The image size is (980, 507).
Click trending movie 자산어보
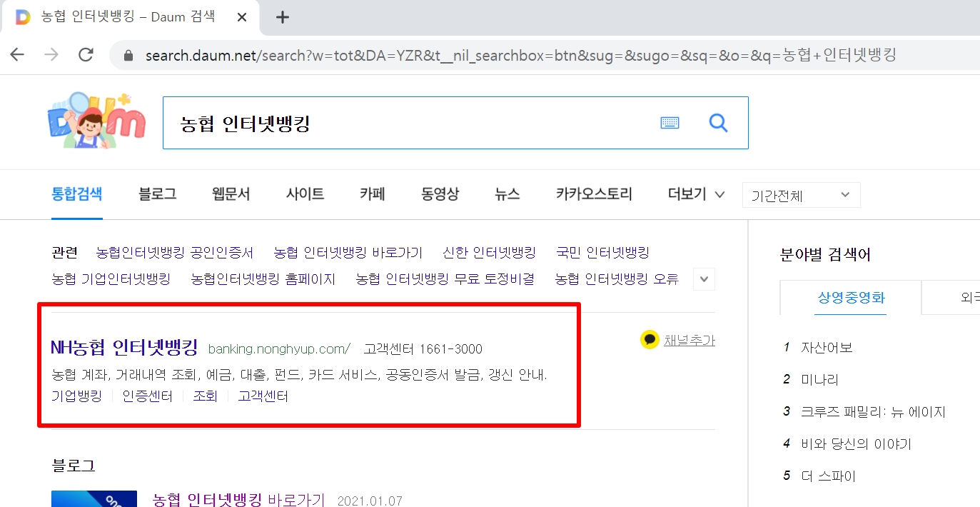tap(827, 348)
